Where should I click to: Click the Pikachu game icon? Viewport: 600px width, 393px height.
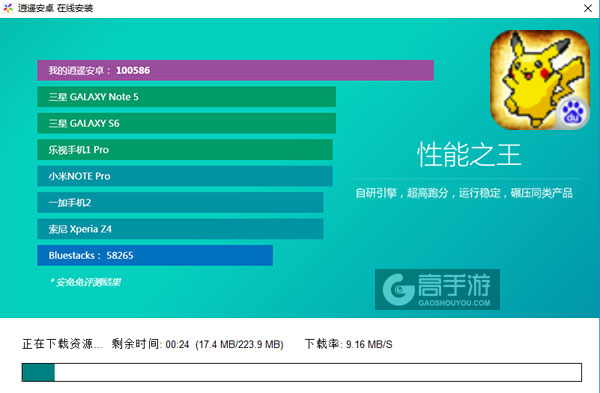pyautogui.click(x=540, y=80)
